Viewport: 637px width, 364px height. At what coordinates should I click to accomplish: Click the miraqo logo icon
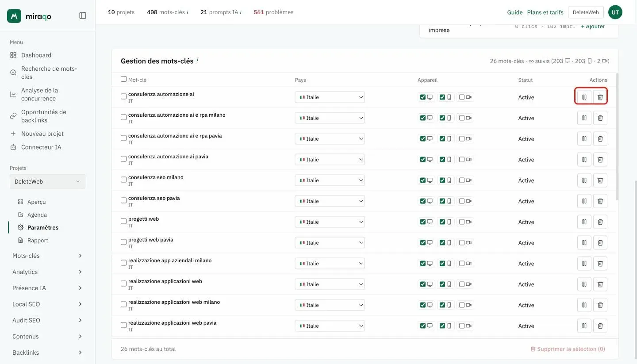14,16
